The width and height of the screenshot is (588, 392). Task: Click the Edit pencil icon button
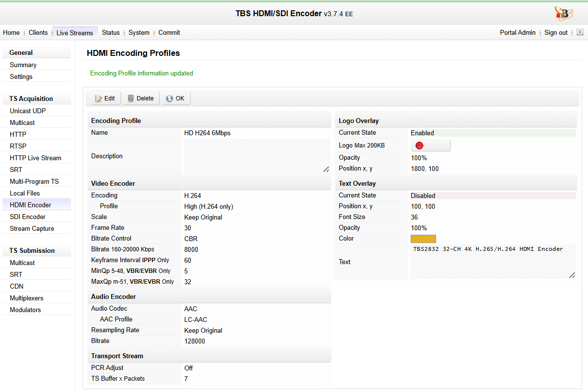[105, 98]
